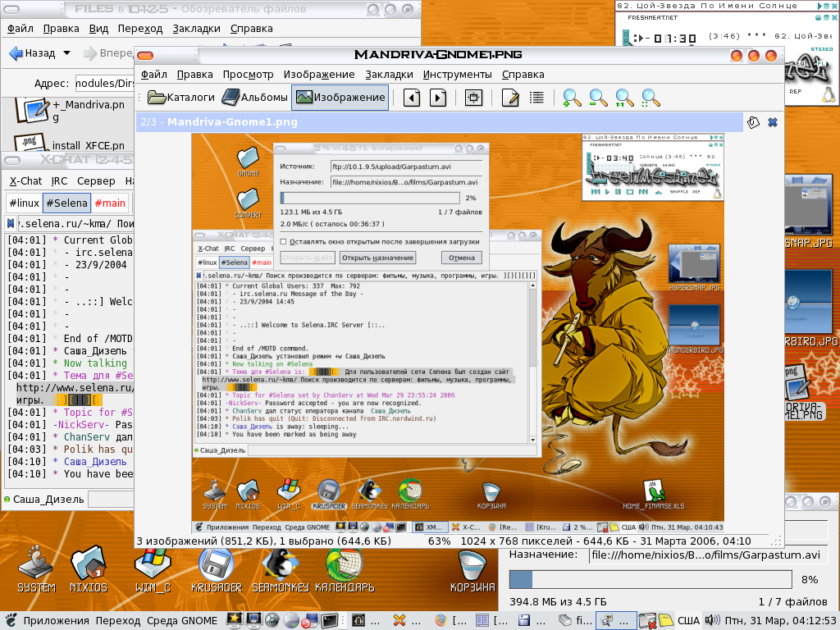The image size is (840, 630).
Task: Open large КОРЗИНА trash icon beside copy dialog
Action: click(472, 572)
